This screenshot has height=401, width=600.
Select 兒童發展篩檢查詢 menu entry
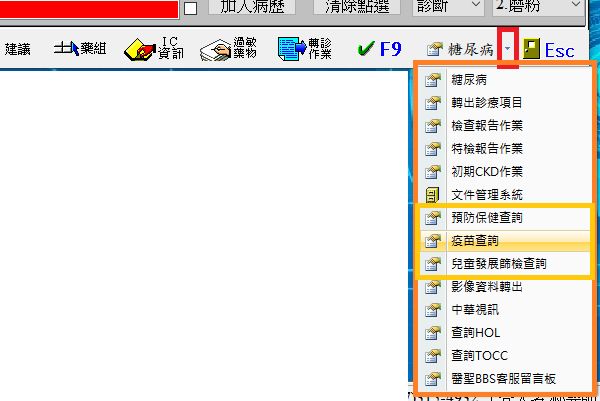pos(501,264)
